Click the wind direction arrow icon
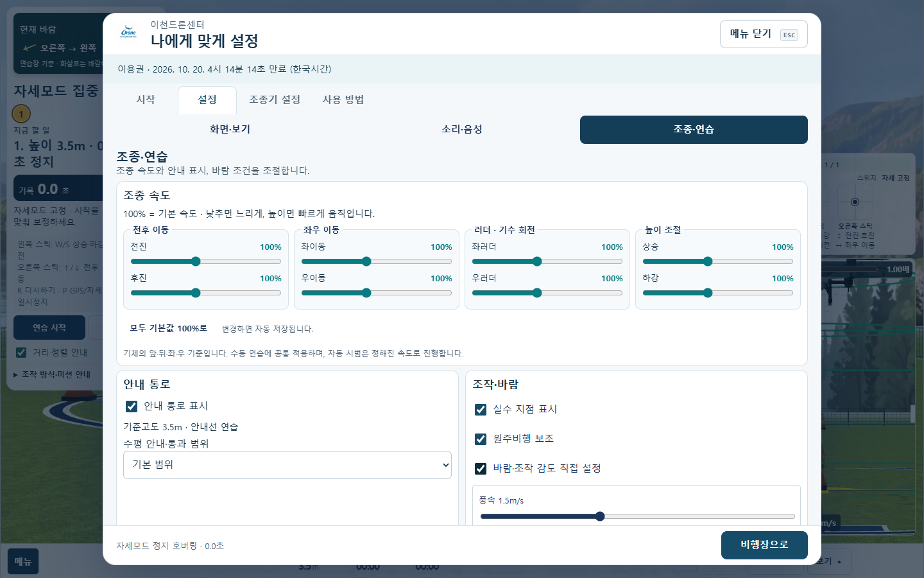 point(29,48)
